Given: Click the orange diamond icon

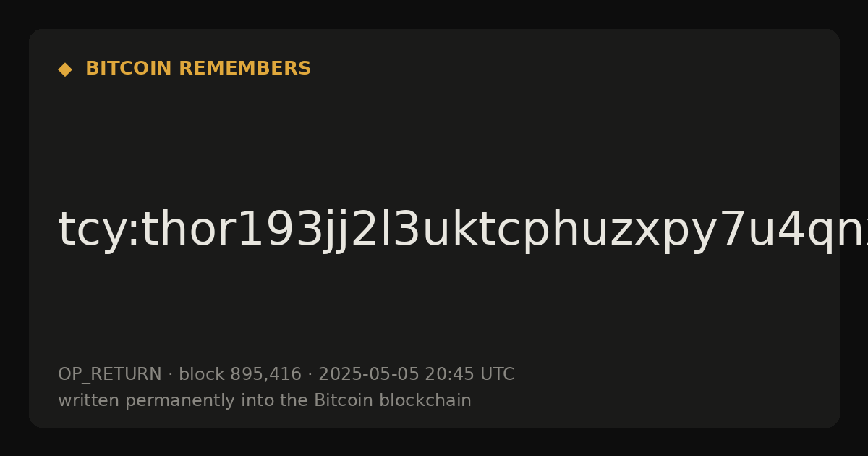Looking at the screenshot, I should pyautogui.click(x=65, y=69).
